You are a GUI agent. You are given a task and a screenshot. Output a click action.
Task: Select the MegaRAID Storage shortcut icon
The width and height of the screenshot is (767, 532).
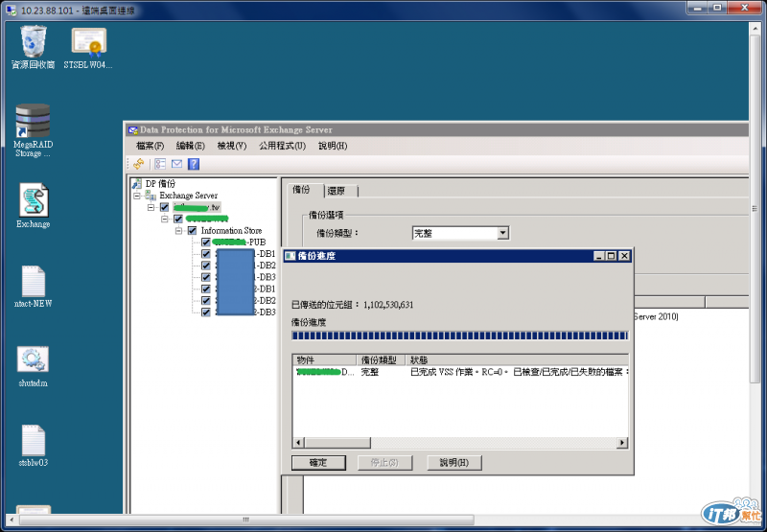[33, 120]
